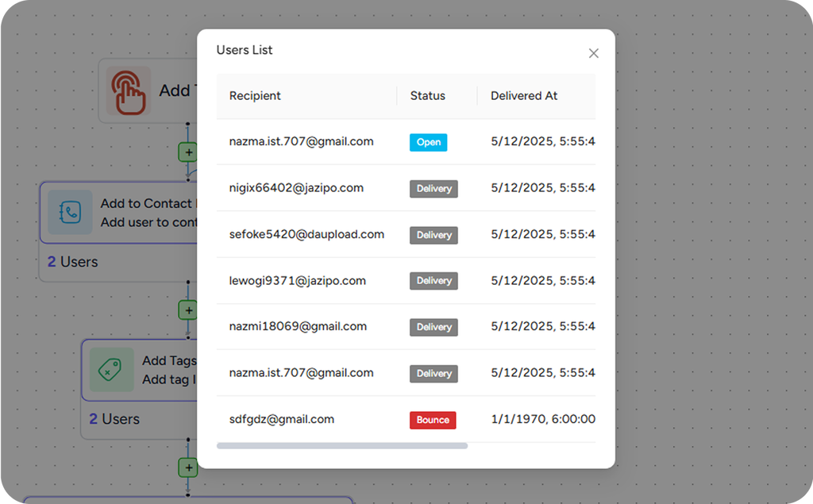Click Delivery badge for sefoke5420@daupload.com

click(x=433, y=235)
